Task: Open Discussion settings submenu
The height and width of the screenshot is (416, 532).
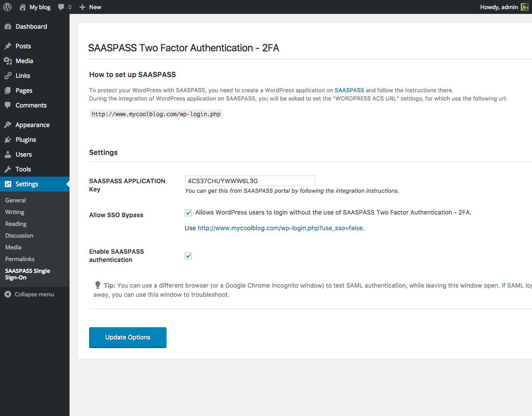Action: pyautogui.click(x=19, y=235)
